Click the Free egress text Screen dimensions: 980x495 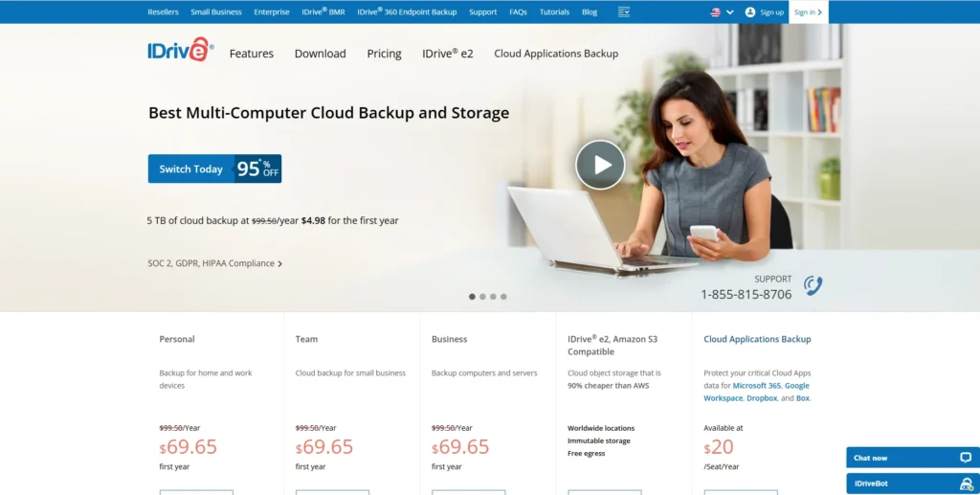click(x=587, y=453)
